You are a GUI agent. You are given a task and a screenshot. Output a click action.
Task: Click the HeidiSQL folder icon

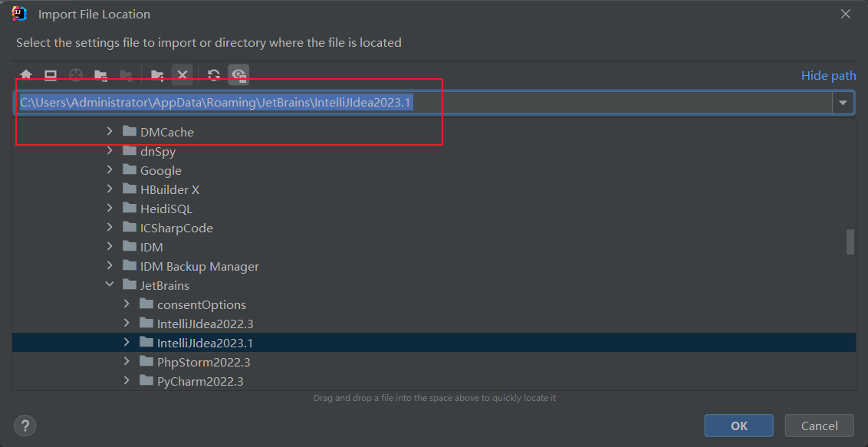130,209
